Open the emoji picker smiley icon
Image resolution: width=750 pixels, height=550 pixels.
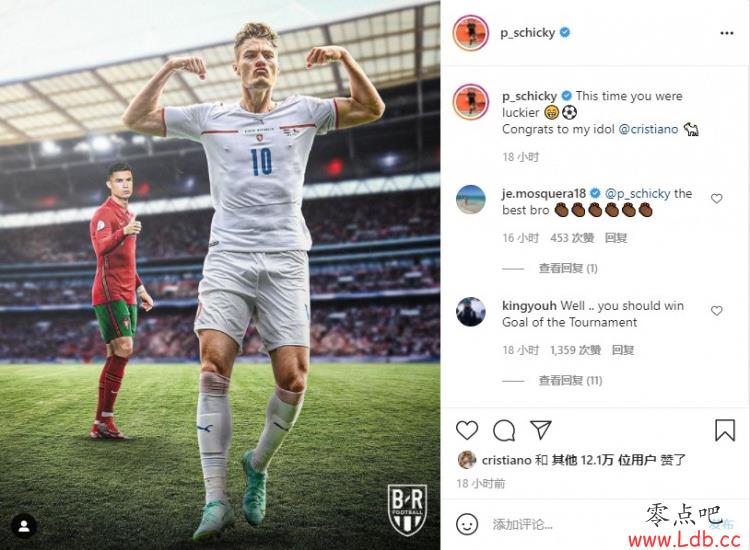point(467,524)
